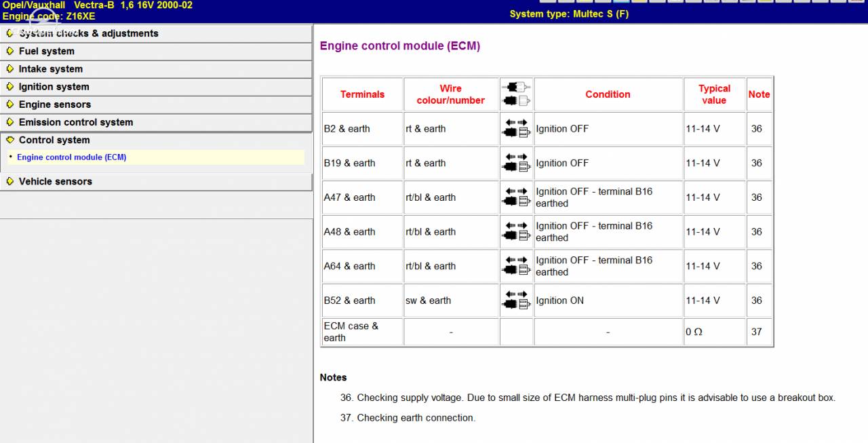
Task: Click connector icon in A48 & earth row
Action: pos(516,231)
